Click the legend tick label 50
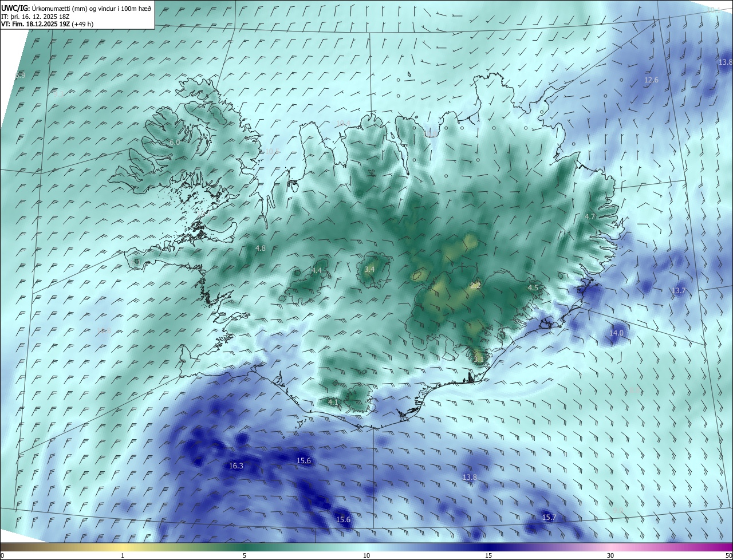This screenshot has width=733, height=560. [728, 556]
